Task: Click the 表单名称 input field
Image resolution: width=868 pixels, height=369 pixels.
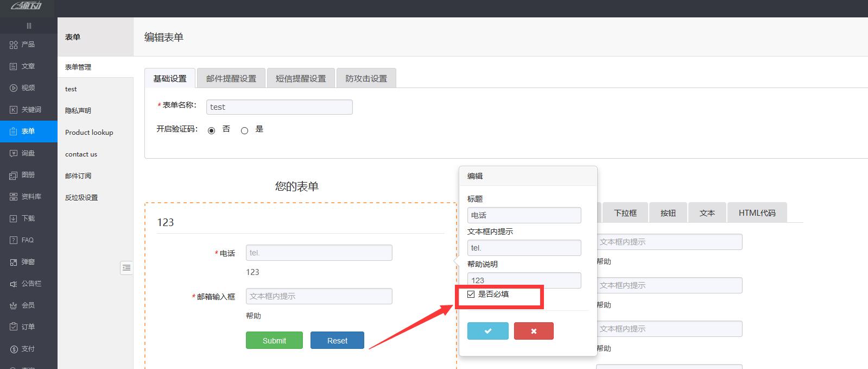Action: (279, 107)
